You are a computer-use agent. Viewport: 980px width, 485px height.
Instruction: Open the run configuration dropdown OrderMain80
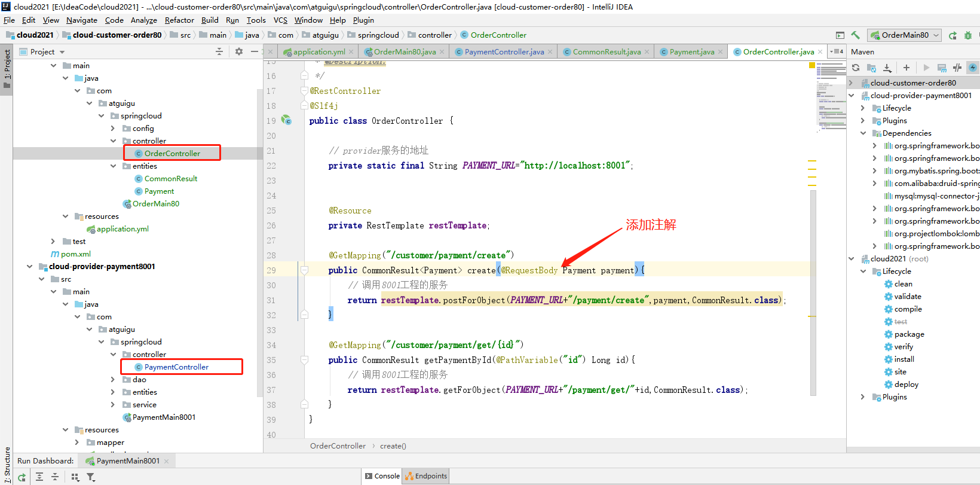click(905, 35)
